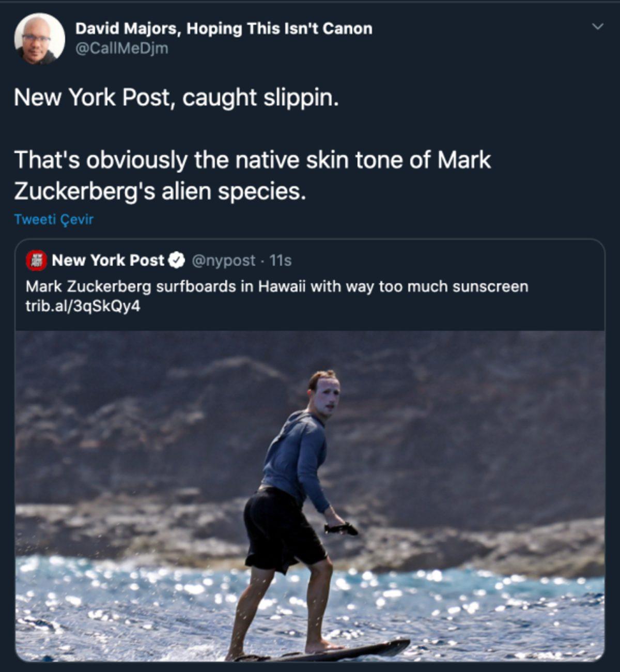This screenshot has width=620, height=672.
Task: Click the dark object in the surfer's hand
Action: pyautogui.click(x=342, y=528)
